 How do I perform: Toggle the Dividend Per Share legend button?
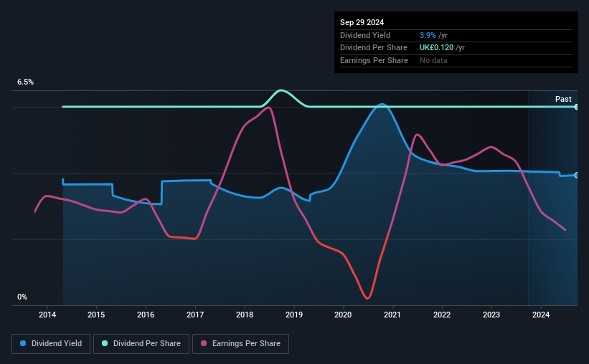tap(141, 344)
